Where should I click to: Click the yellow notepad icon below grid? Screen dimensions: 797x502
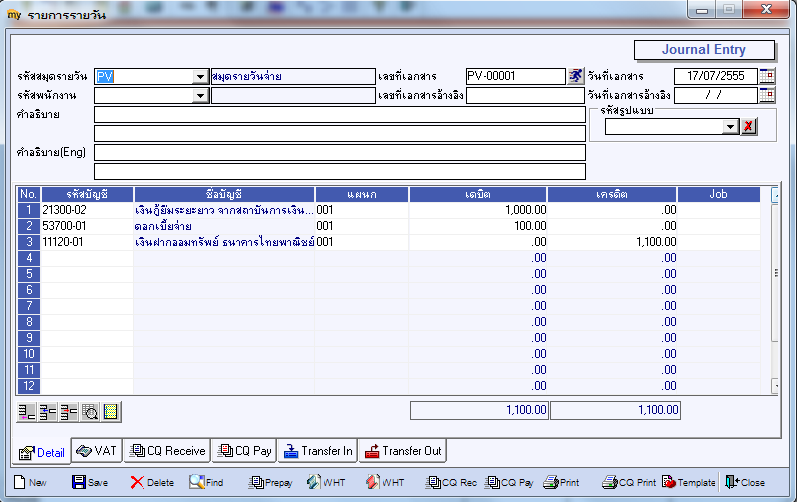pos(111,412)
